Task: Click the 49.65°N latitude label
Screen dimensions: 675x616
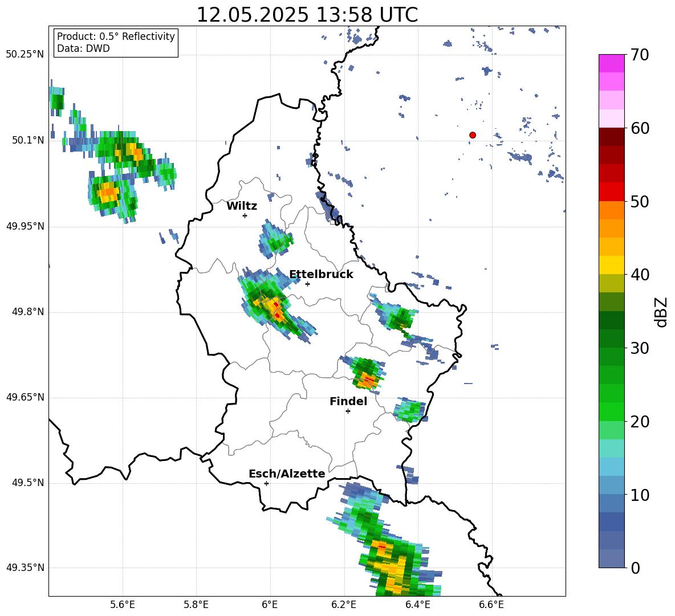Action: 25,397
